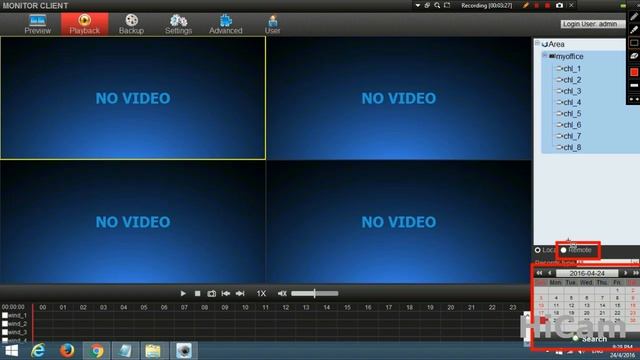Select the eraser tool
The image size is (640, 360).
point(634,56)
